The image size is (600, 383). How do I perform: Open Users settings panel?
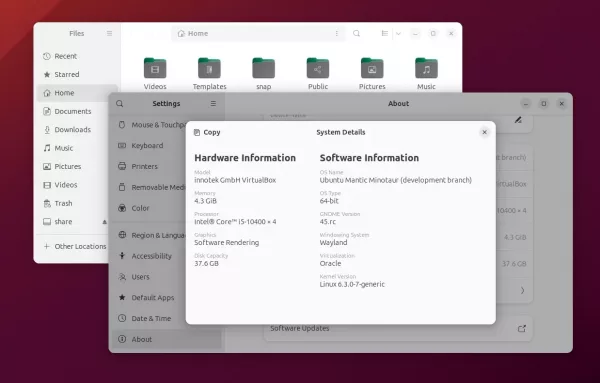point(149,277)
